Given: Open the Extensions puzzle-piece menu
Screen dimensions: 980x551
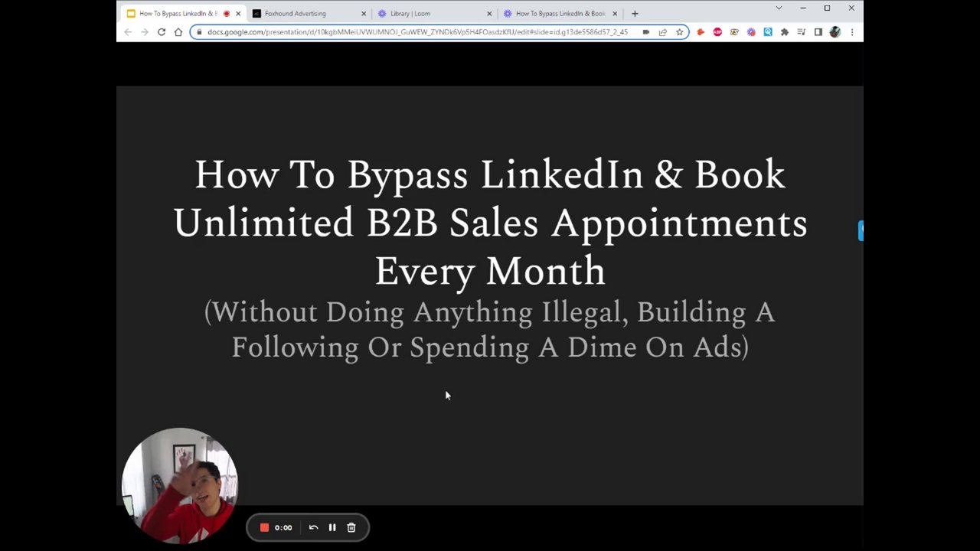Looking at the screenshot, I should (x=785, y=32).
